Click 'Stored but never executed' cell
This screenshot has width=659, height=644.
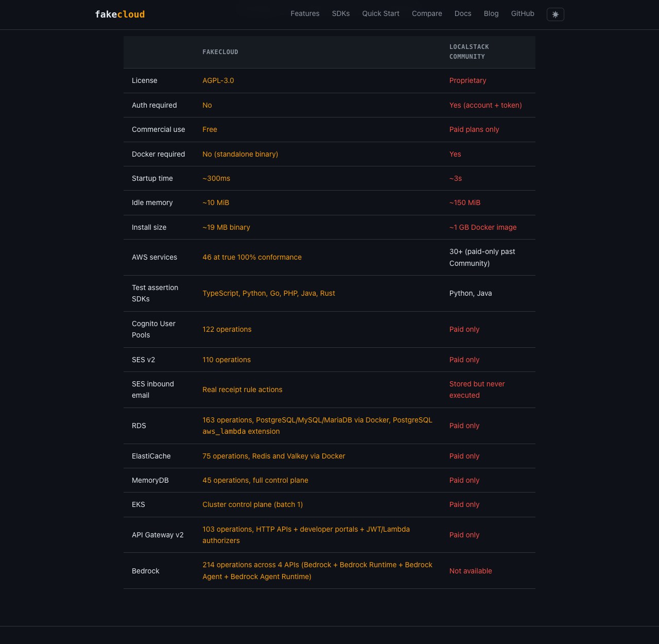point(477,389)
